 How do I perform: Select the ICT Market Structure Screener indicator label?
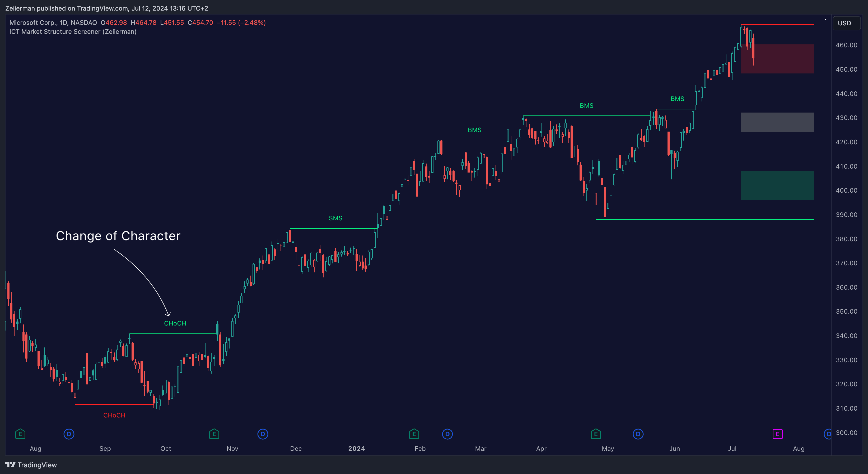73,32
